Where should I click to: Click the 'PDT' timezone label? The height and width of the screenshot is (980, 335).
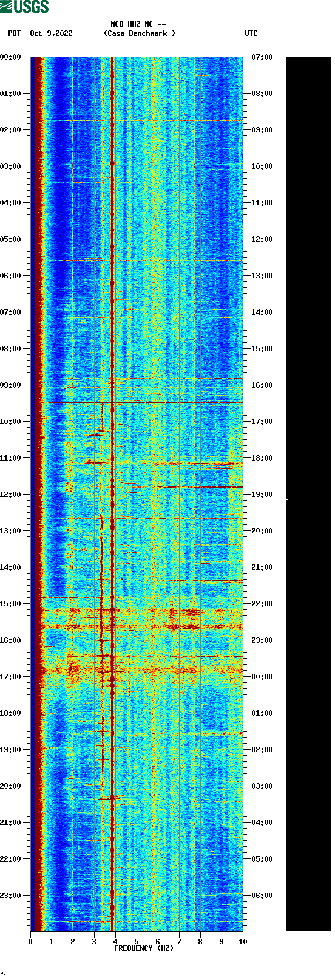tap(15, 33)
